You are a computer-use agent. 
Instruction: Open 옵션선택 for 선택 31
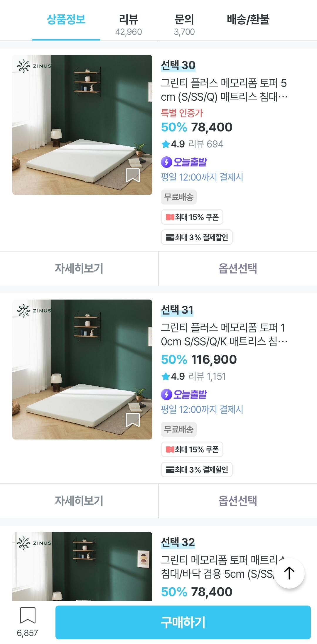point(238,501)
